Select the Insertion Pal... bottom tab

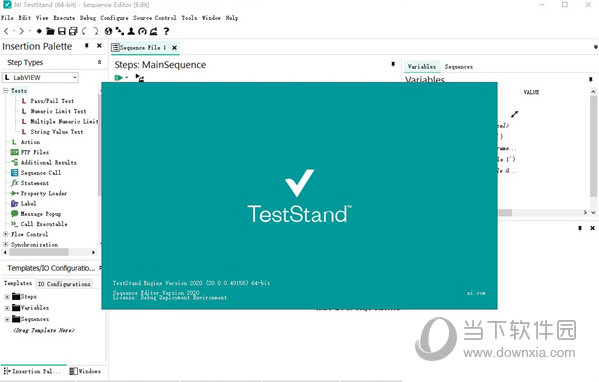(32, 371)
